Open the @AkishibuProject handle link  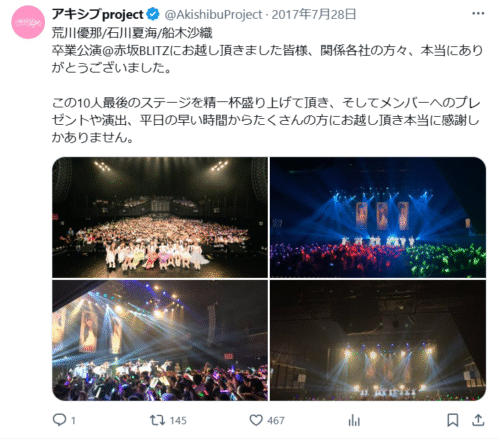point(213,14)
